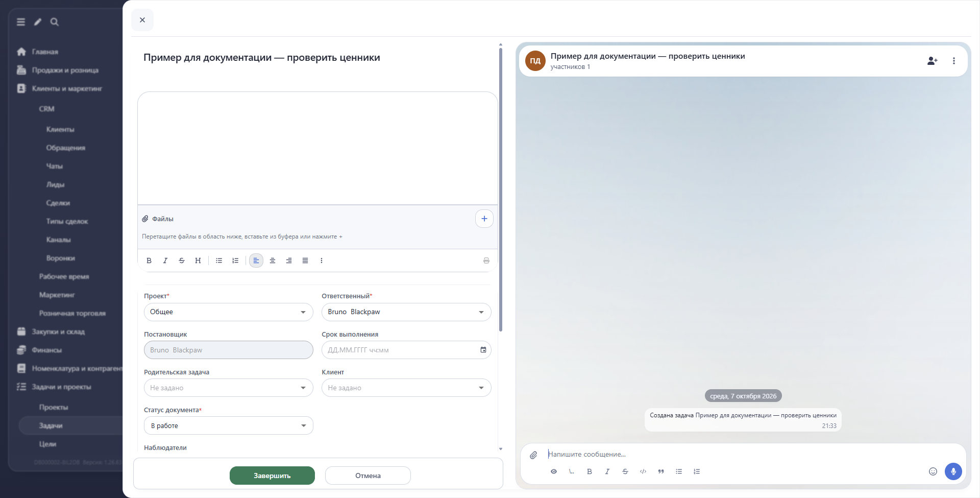The height and width of the screenshot is (498, 980).
Task: Open the sidebar hamburger menu
Action: (x=21, y=22)
